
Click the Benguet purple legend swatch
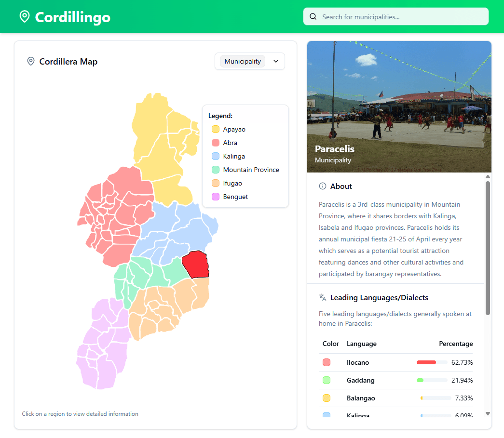(216, 197)
